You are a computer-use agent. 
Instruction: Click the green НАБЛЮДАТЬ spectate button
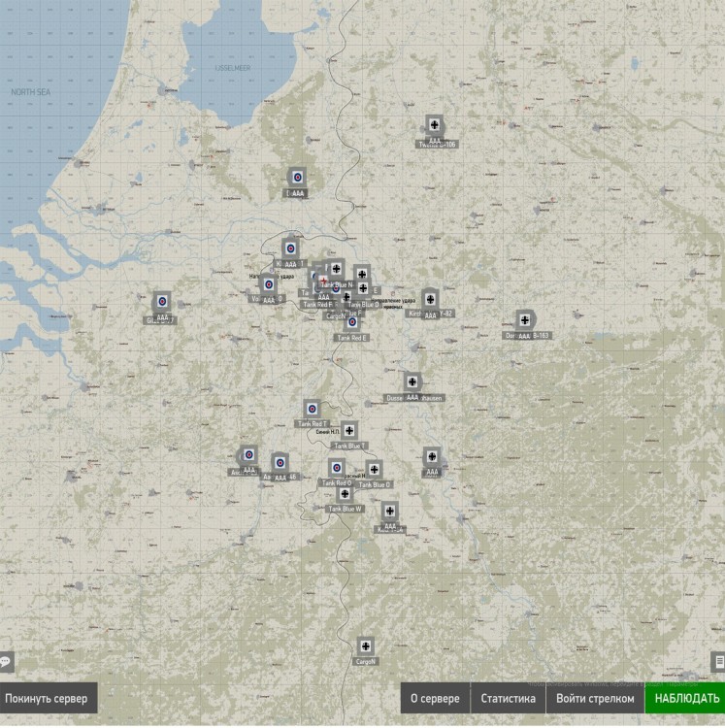click(685, 698)
